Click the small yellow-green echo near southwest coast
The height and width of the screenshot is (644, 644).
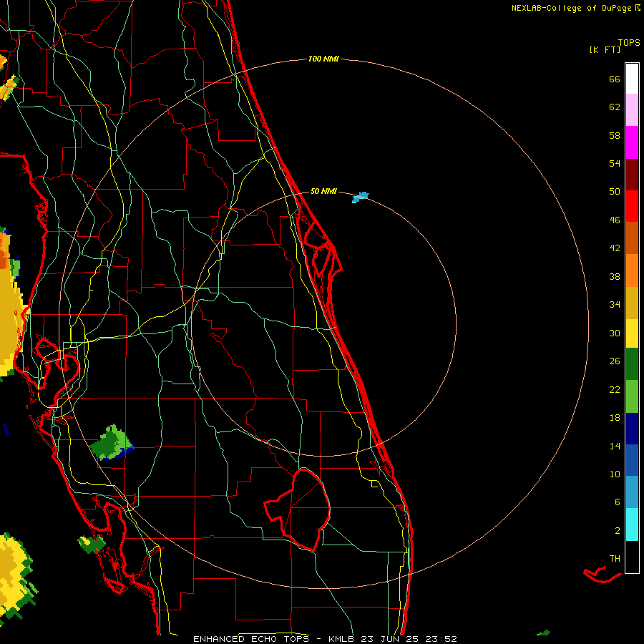pyautogui.click(x=92, y=544)
